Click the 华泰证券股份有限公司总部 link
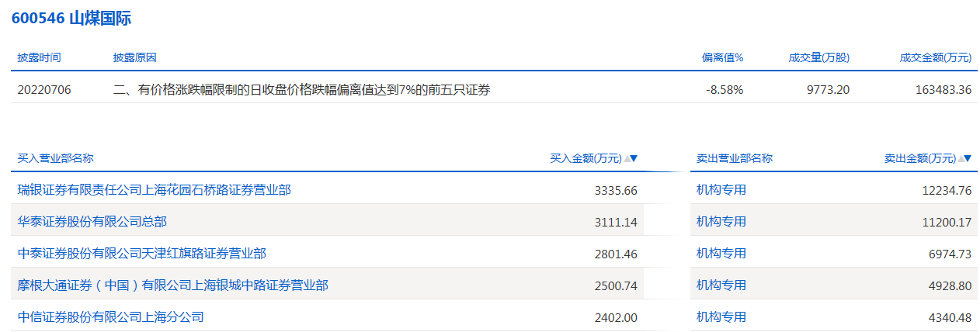Image resolution: width=980 pixels, height=332 pixels. pyautogui.click(x=92, y=222)
